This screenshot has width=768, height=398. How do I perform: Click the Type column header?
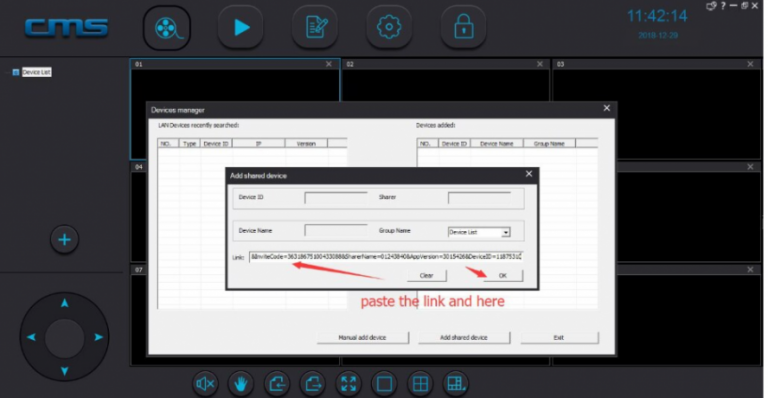[190, 143]
